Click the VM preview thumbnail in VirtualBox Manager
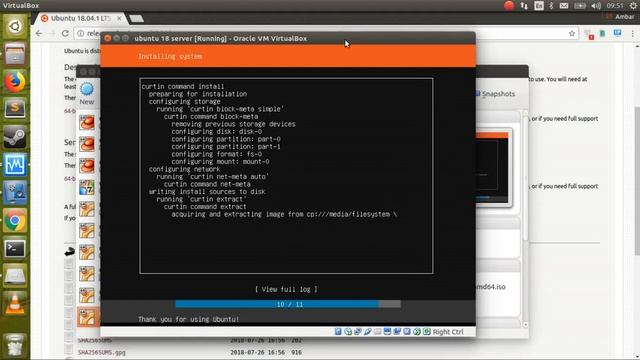640x360 pixels. pos(492,167)
